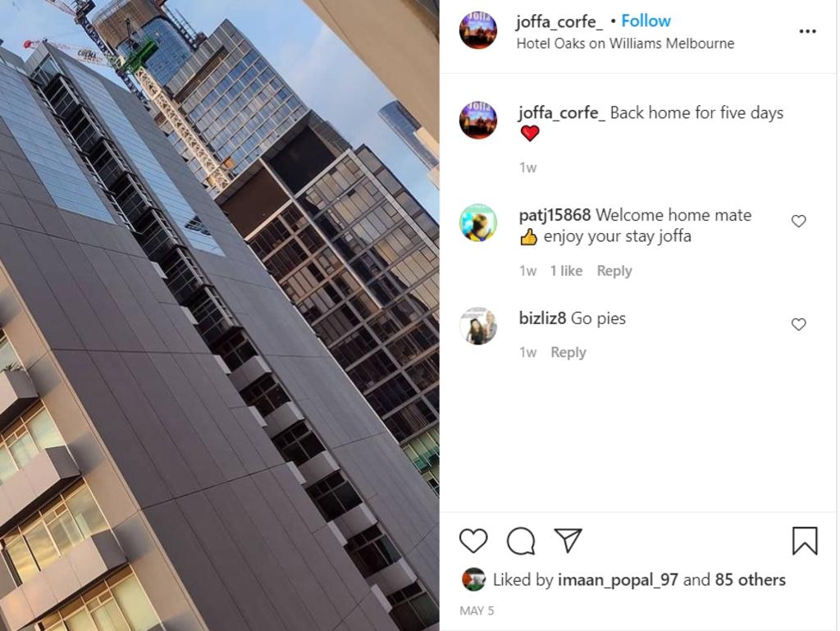Open the three-dot more options menu
Screen dimensions: 840x631
(x=807, y=32)
